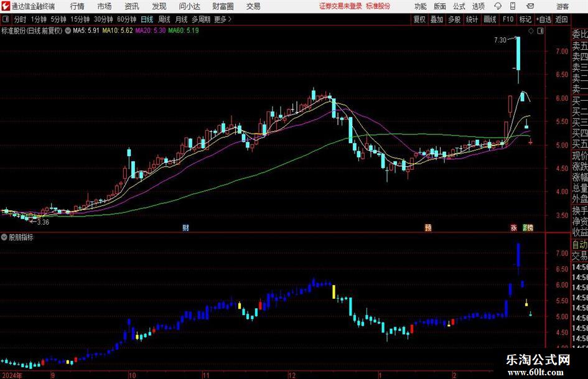Click the 3.36 low price label
This screenshot has width=588, height=379.
pos(43,222)
